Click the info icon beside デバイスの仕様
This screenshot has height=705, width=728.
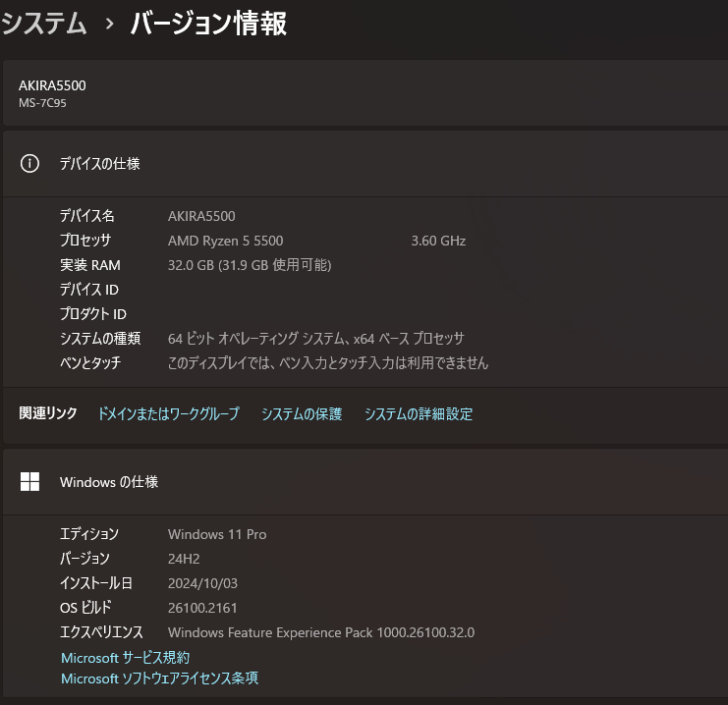29,163
